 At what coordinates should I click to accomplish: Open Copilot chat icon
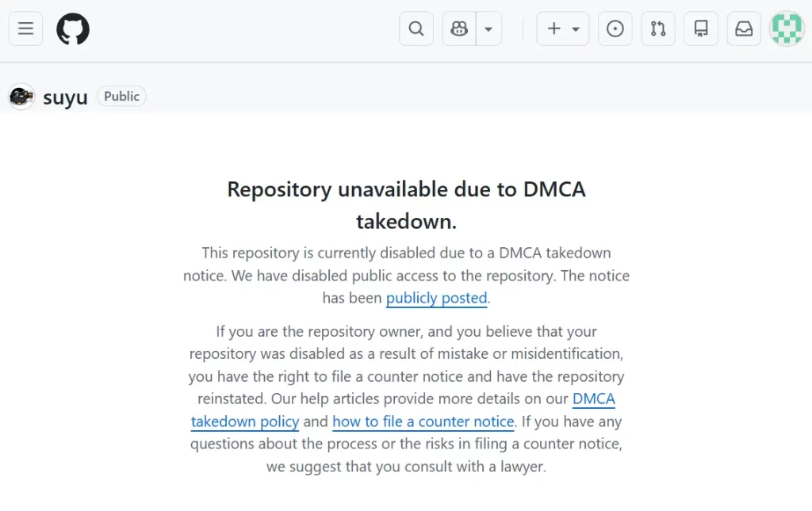459,29
